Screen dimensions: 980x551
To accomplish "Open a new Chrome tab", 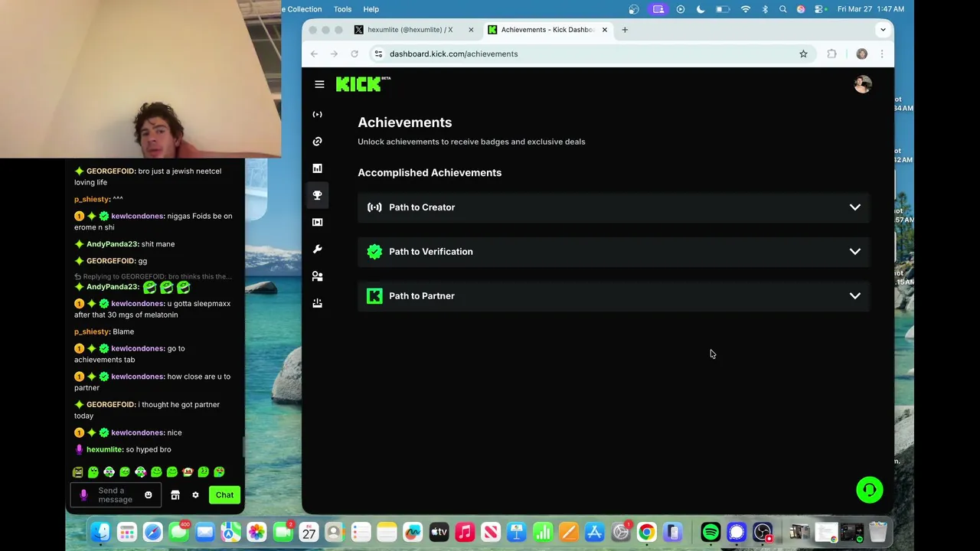I will (x=625, y=30).
